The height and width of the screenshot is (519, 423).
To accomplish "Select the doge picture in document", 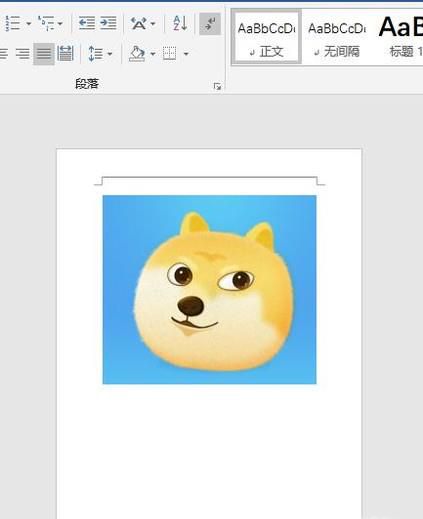I will (209, 290).
